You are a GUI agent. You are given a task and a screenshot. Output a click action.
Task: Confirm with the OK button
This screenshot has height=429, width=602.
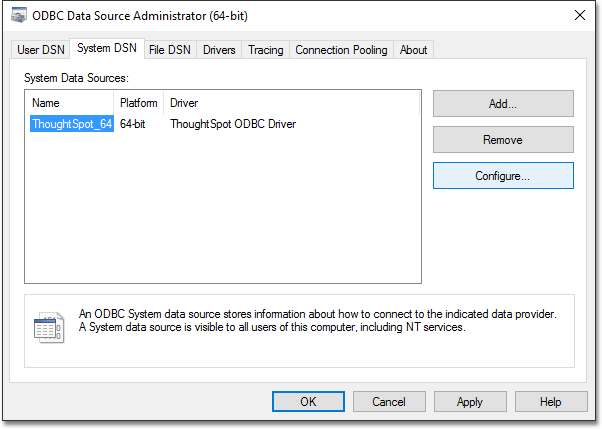pos(308,401)
